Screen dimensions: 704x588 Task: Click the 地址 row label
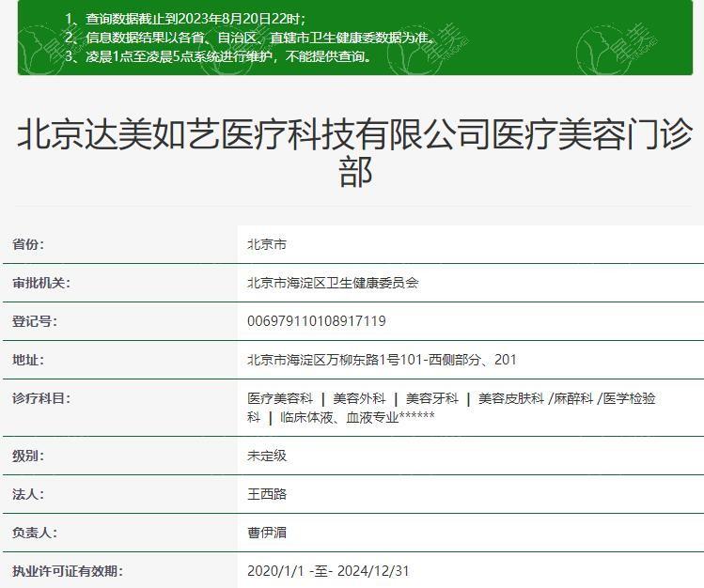pos(28,360)
